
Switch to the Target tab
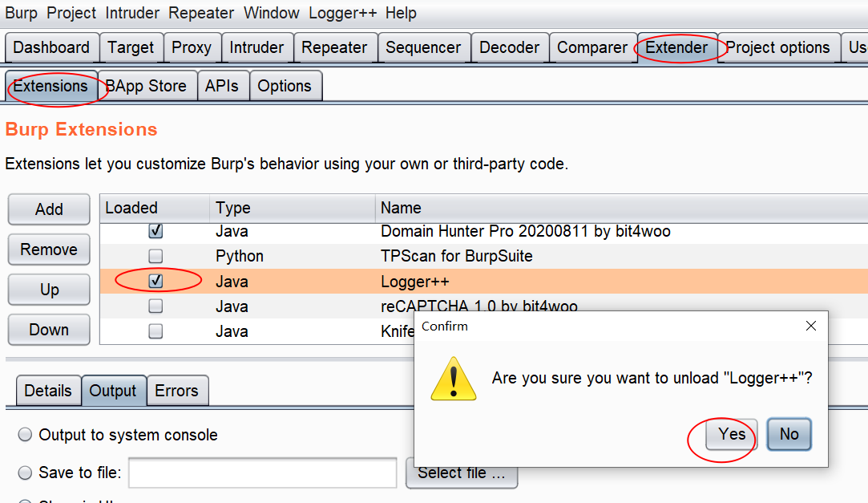(x=131, y=47)
